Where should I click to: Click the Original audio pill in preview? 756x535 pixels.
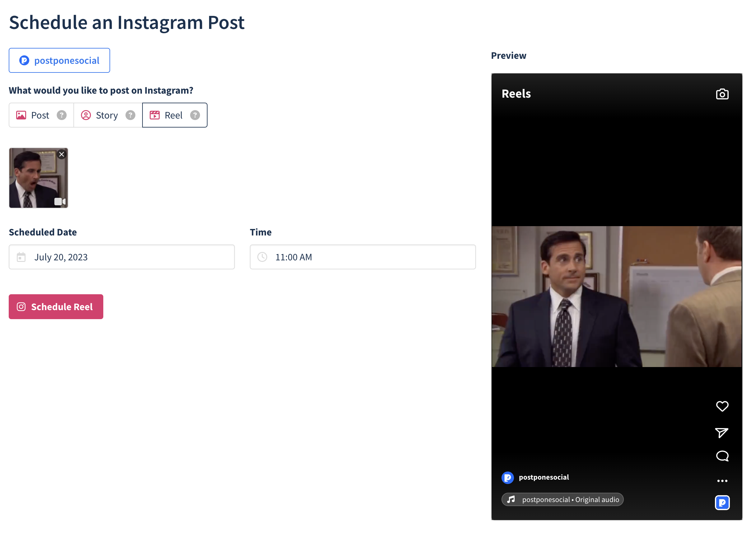562,500
